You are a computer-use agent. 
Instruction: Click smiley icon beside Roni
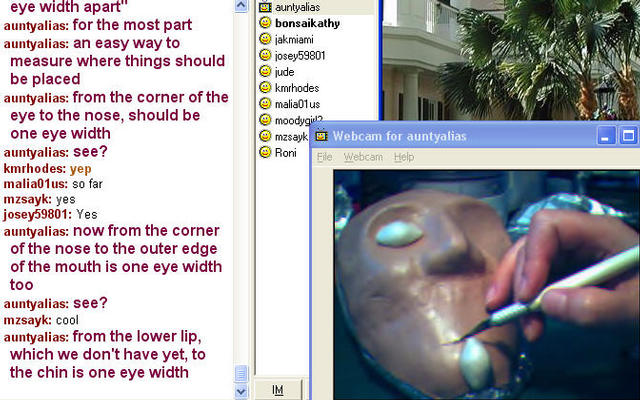(265, 152)
